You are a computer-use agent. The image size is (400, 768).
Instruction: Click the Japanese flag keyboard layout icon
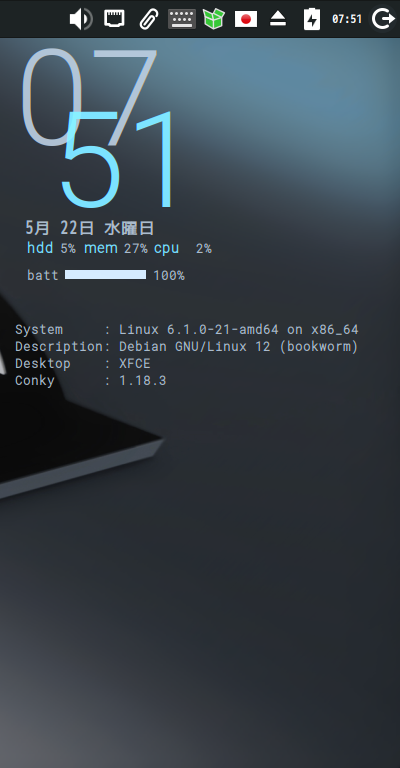click(246, 20)
